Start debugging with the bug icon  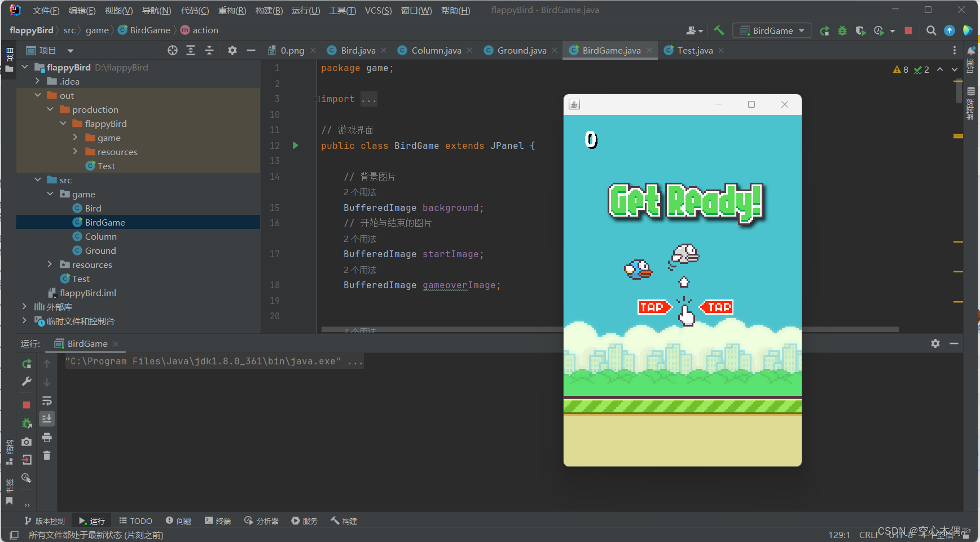[x=842, y=30]
